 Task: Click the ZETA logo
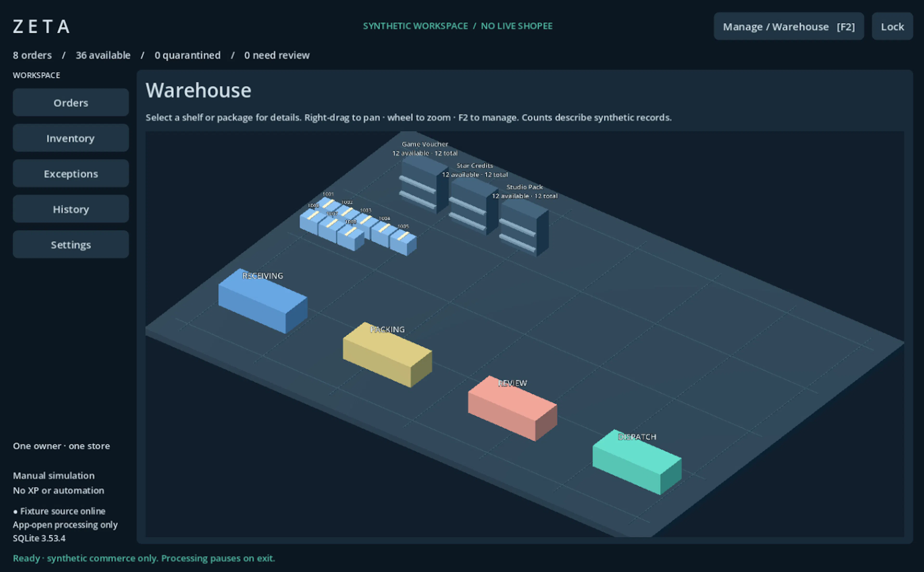[x=42, y=26]
